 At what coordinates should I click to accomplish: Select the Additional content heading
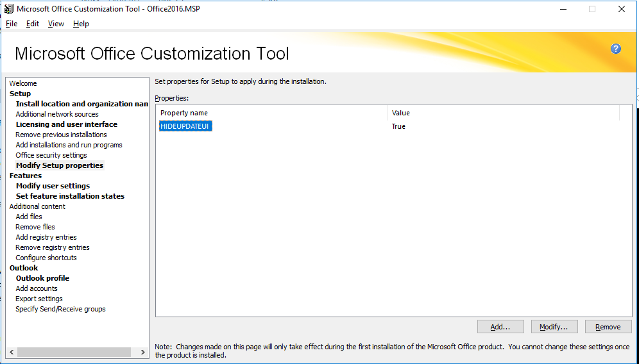[37, 206]
